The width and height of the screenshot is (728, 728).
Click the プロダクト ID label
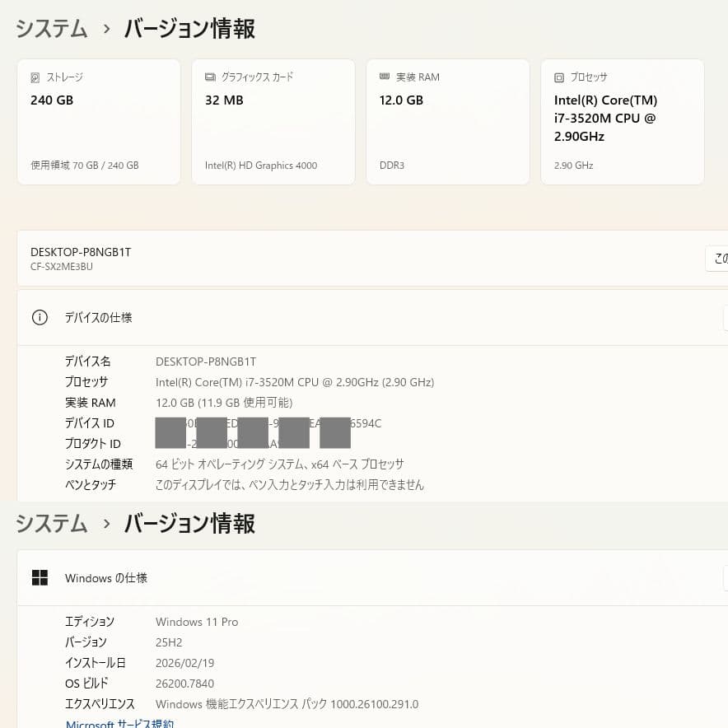(93, 444)
